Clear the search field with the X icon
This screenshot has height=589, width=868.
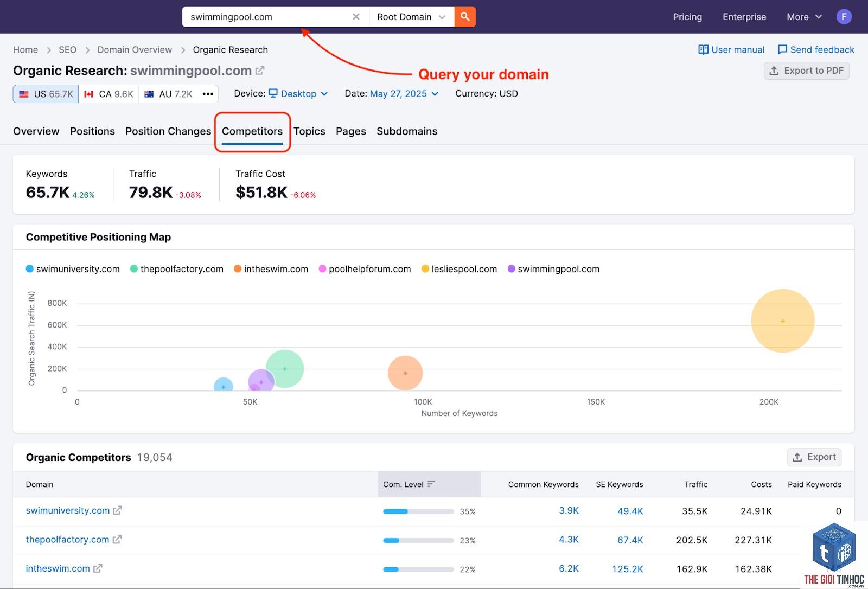pos(356,17)
